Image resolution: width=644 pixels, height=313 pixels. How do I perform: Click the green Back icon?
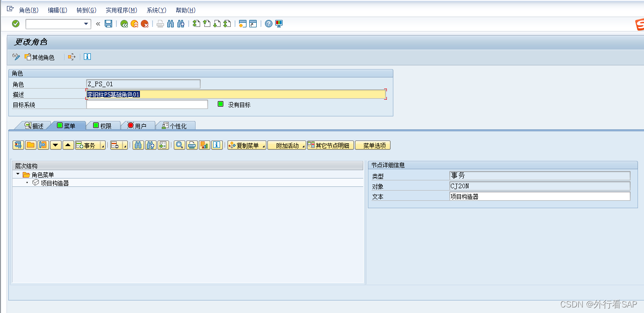[124, 24]
